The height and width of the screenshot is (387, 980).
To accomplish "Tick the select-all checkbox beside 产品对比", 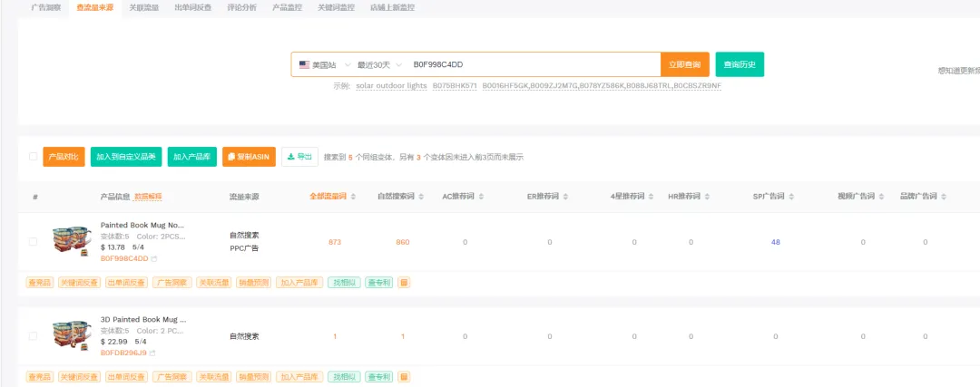I will pos(34,157).
